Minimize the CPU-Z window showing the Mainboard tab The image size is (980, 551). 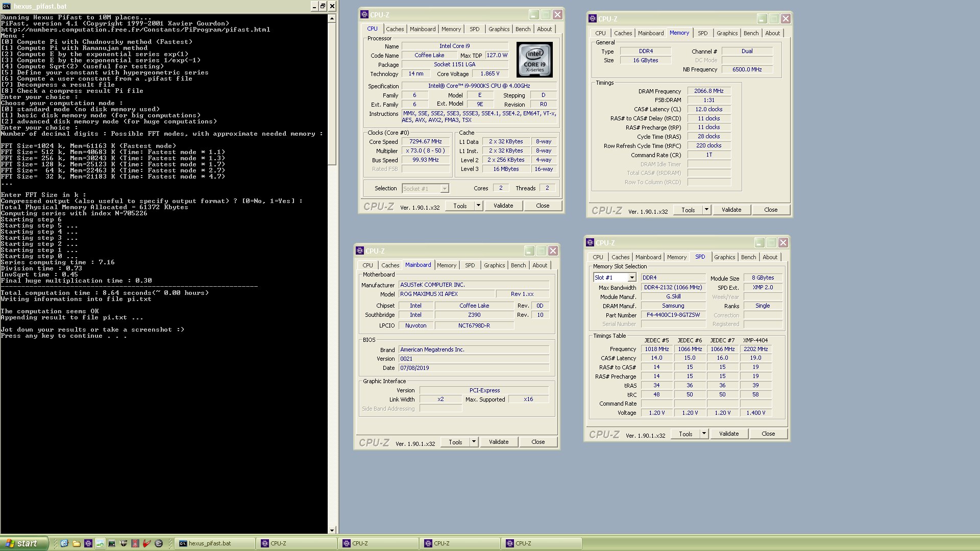[x=529, y=251]
